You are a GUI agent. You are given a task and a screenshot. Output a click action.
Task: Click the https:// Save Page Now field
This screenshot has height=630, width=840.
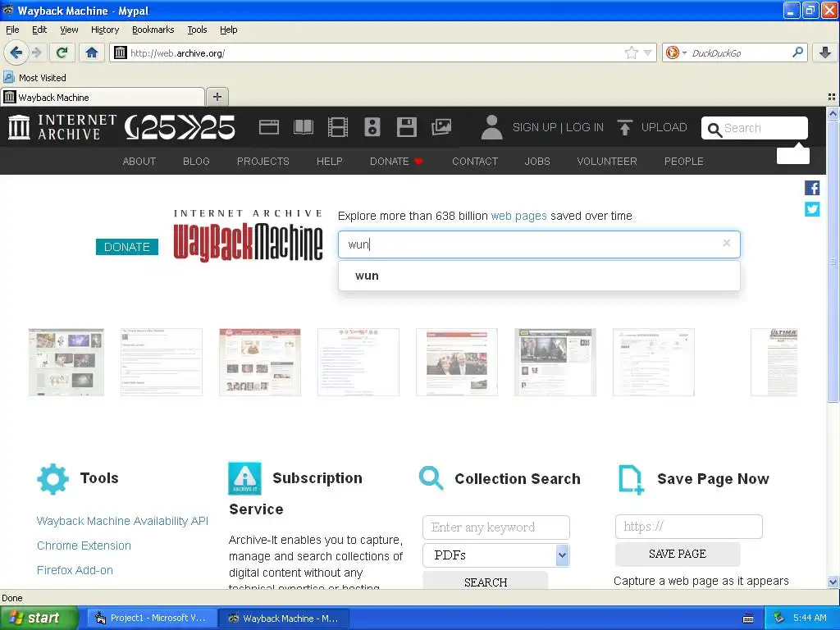(x=688, y=527)
